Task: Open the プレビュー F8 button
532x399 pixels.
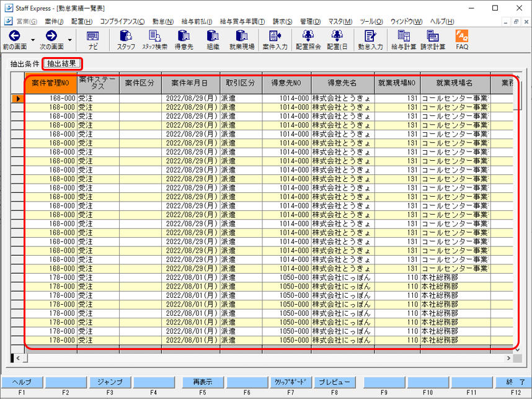Action: (x=334, y=382)
